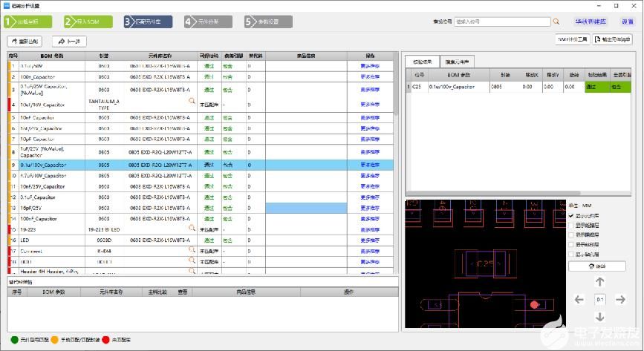Click more-recommendations link for 0.1u/100v_Capacitor

pos(370,165)
